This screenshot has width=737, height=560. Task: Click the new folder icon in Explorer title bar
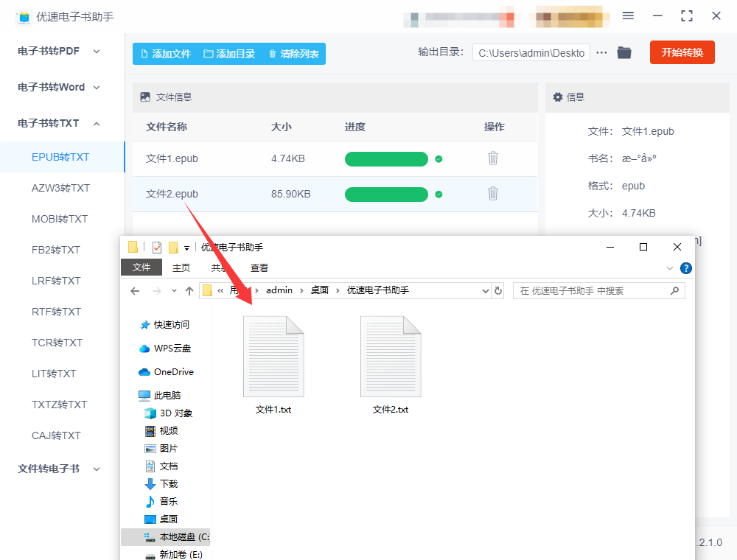(x=173, y=247)
